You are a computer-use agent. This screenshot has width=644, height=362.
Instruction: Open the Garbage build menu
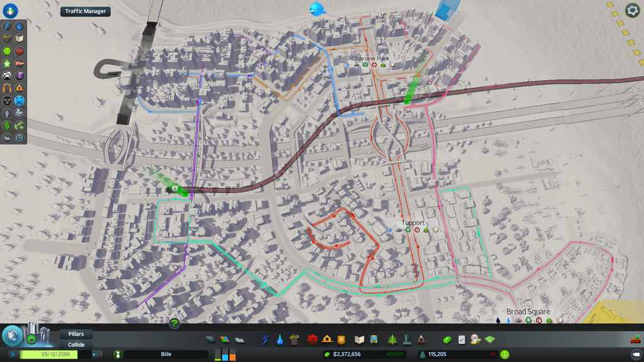[294, 339]
